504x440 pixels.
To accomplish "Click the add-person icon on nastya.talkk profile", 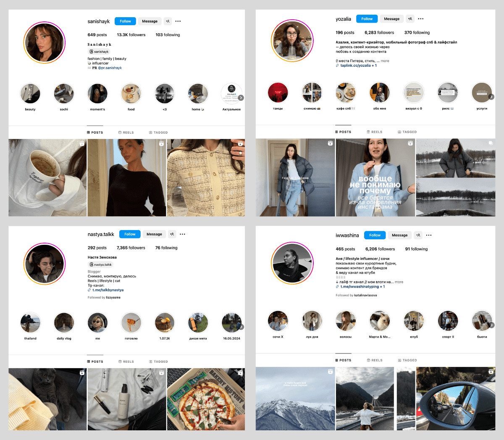I will pyautogui.click(x=172, y=234).
